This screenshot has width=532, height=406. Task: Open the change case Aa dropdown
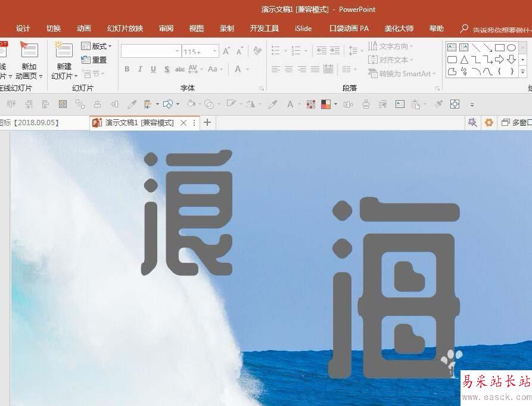[x=216, y=69]
